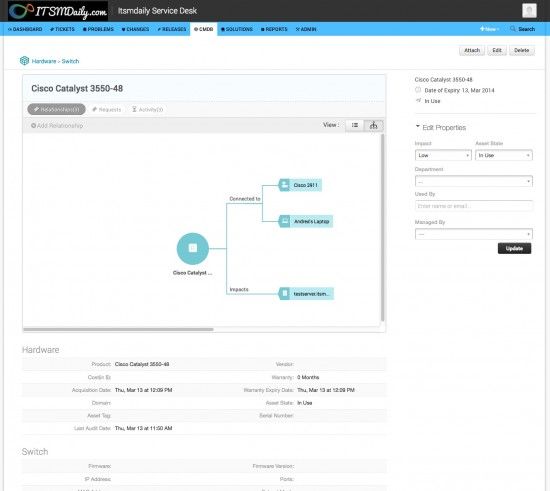Screen dimensions: 550x491
Task: Open the user avatar profile
Action: pos(529,11)
